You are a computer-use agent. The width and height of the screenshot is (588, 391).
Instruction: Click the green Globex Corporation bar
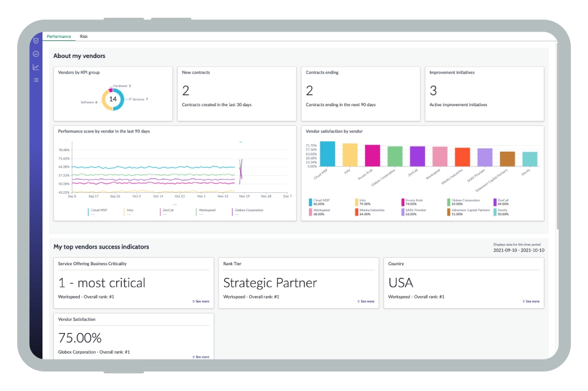point(395,156)
